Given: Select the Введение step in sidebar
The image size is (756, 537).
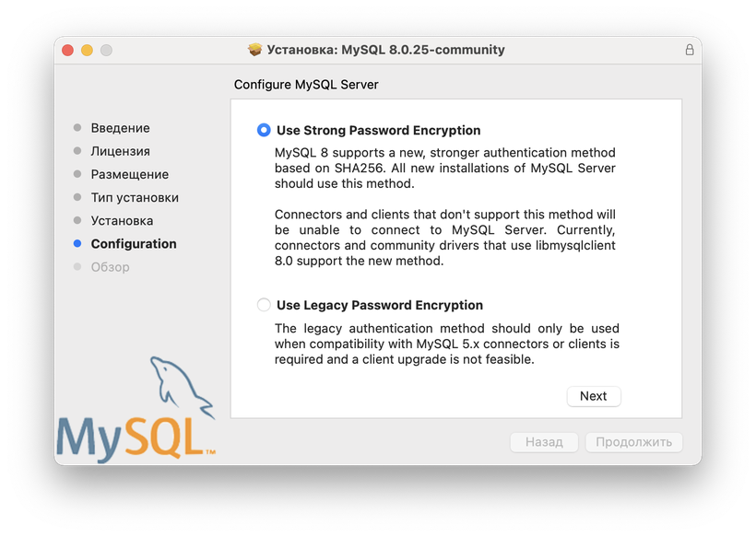Looking at the screenshot, I should coord(120,128).
